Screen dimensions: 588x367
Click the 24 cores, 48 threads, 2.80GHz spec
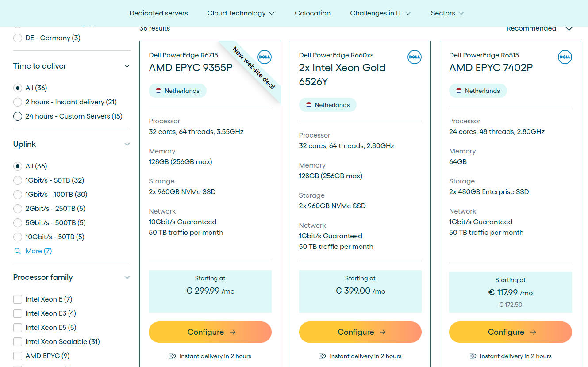[497, 132]
